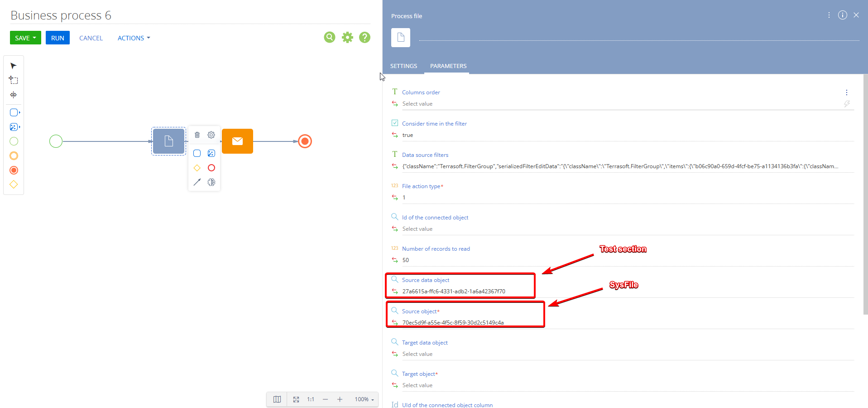Click the orange email task element
The width and height of the screenshot is (868, 408).
coord(237,141)
